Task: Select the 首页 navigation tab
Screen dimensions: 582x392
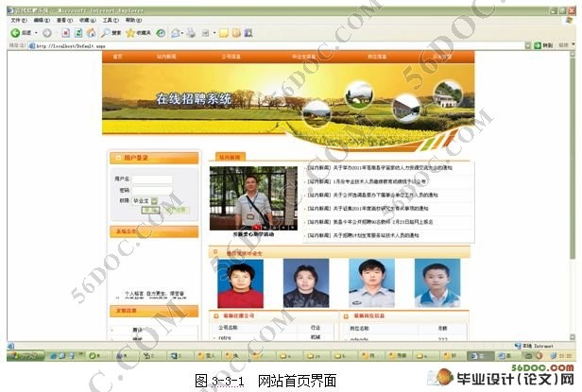Action: (118, 57)
